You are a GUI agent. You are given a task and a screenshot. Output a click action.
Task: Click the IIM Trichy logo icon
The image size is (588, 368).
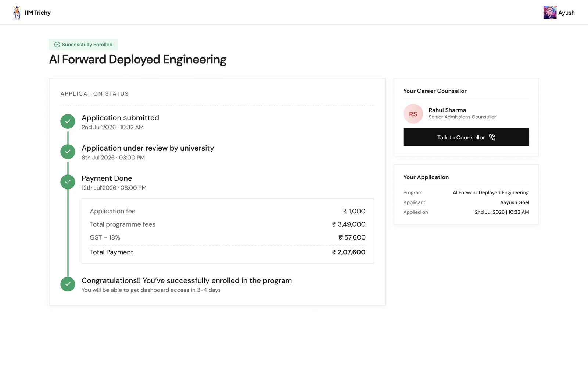[17, 13]
